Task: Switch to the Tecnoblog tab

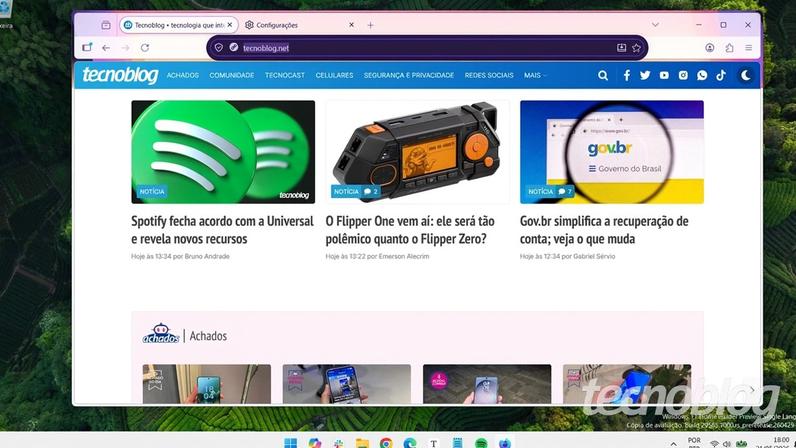Action: tap(179, 25)
